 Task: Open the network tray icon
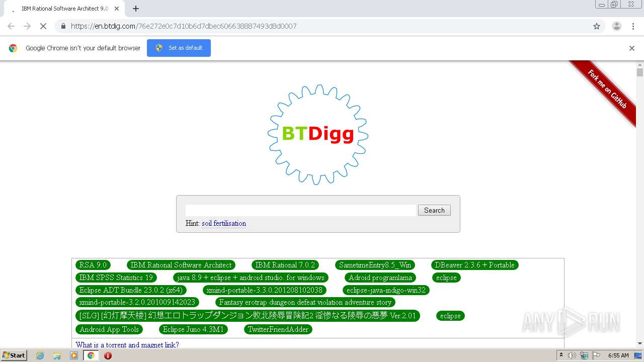tap(584, 355)
